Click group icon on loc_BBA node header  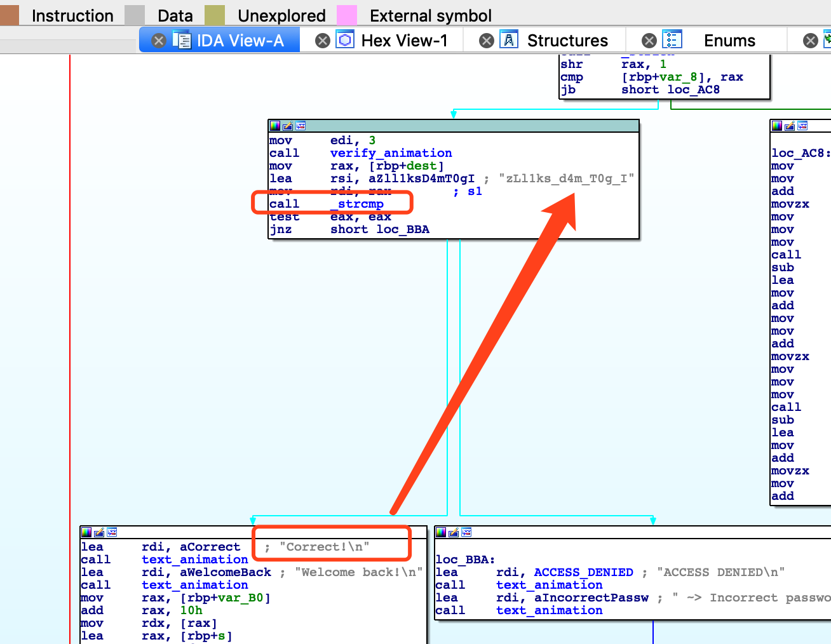pyautogui.click(x=466, y=532)
